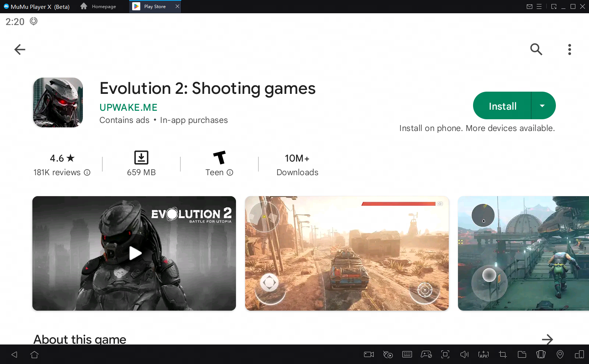Image resolution: width=589 pixels, height=364 pixels.
Task: Enter fullscreen mode via toolbar icon
Action: tap(445, 354)
